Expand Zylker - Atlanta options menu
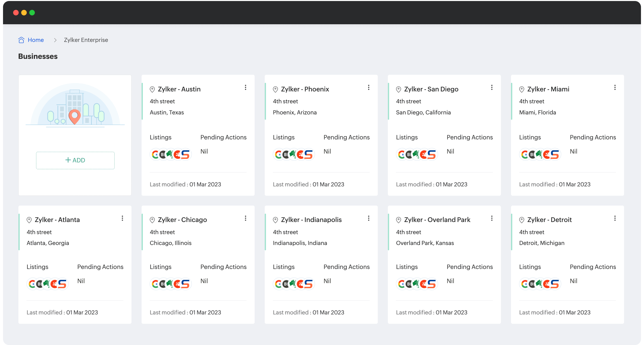The height and width of the screenshot is (345, 644). (x=122, y=218)
